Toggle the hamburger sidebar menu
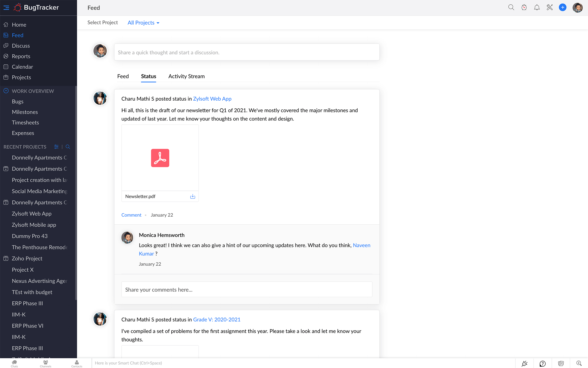This screenshot has width=588, height=368. tap(6, 8)
